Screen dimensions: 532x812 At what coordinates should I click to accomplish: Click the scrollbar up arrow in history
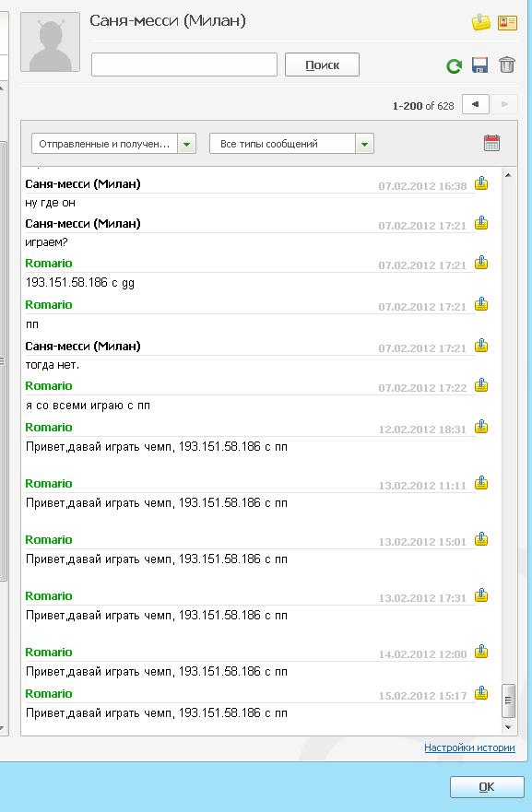(x=508, y=175)
